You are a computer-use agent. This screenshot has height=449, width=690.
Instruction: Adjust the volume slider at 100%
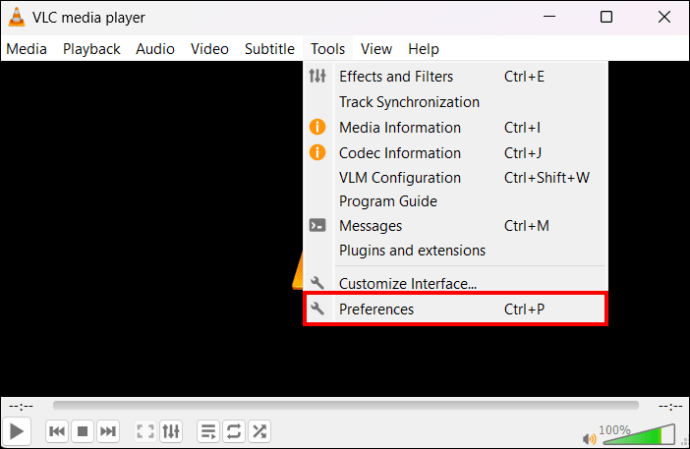pyautogui.click(x=639, y=435)
